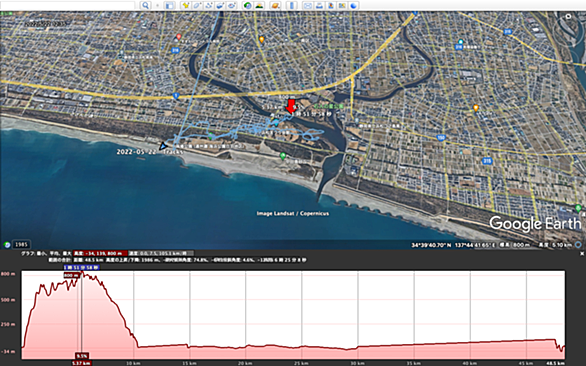The height and width of the screenshot is (366, 586).
Task: Click the blue time label above the graph cursor
Action: coord(81,267)
